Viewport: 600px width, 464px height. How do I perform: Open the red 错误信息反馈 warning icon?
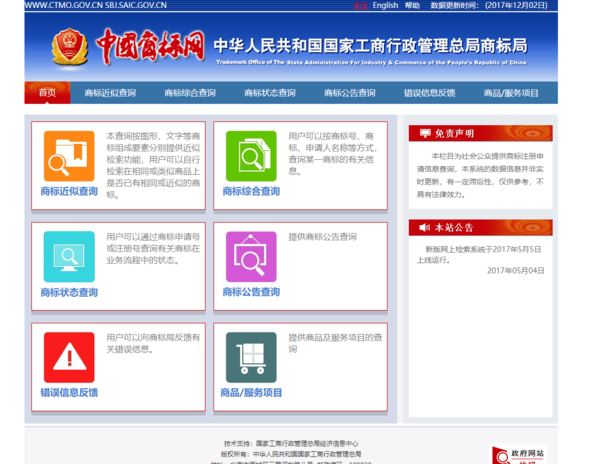point(69,357)
